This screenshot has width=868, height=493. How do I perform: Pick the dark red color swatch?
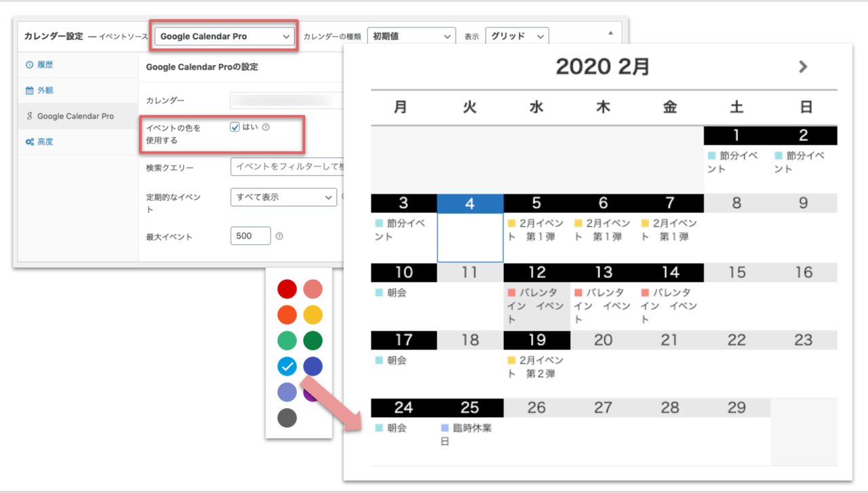point(288,290)
